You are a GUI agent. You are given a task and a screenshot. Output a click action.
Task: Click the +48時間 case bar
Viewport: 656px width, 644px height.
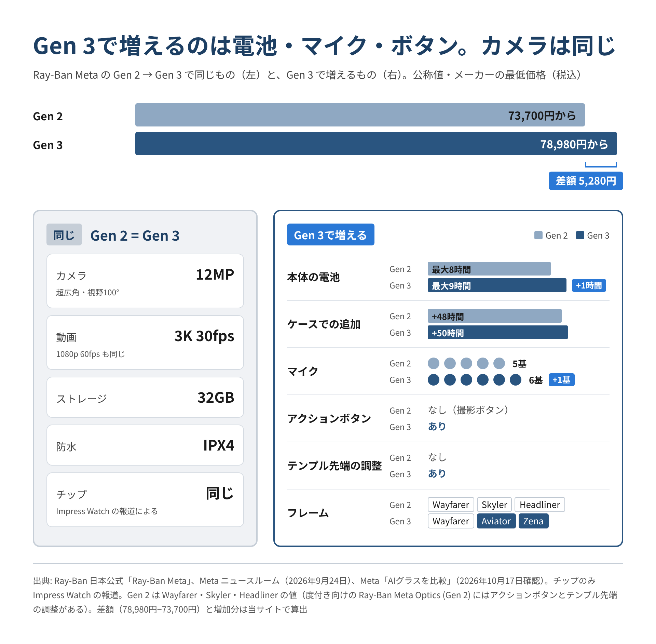(494, 316)
